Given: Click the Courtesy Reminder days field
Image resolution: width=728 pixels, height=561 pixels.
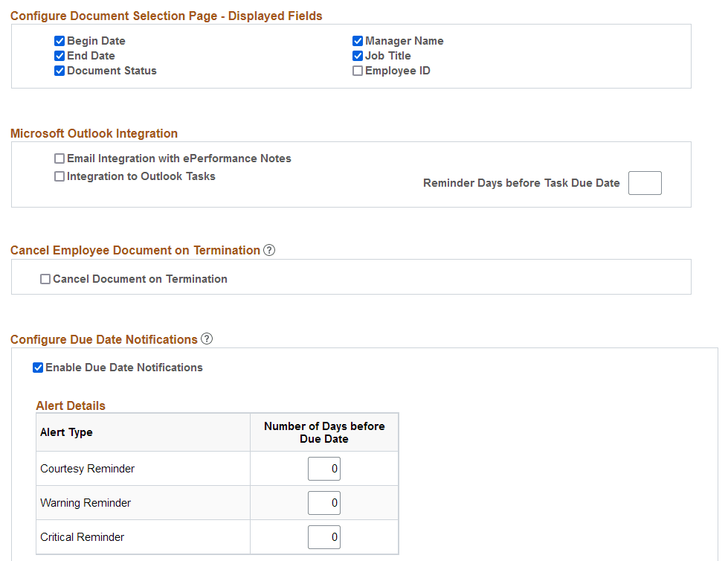Looking at the screenshot, I should point(324,469).
